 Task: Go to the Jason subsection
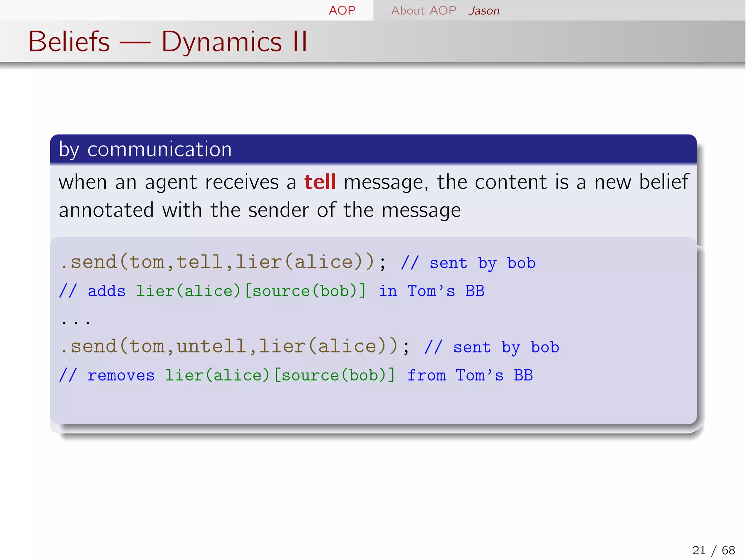click(x=484, y=11)
